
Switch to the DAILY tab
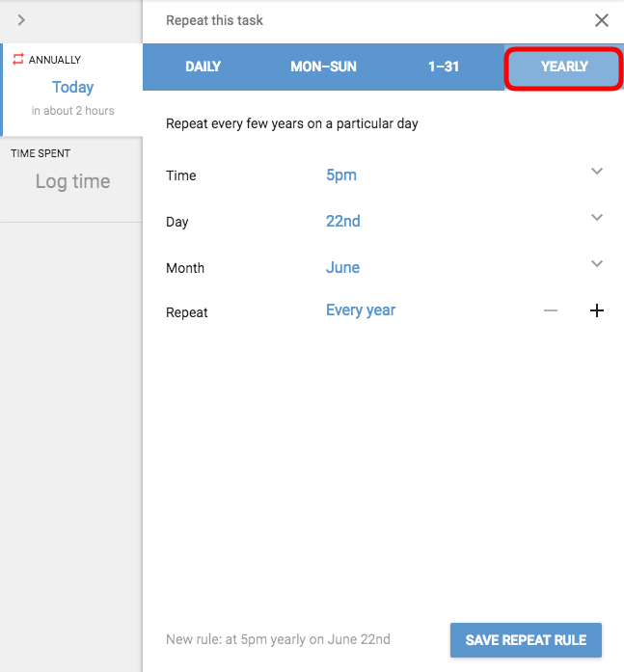(203, 67)
